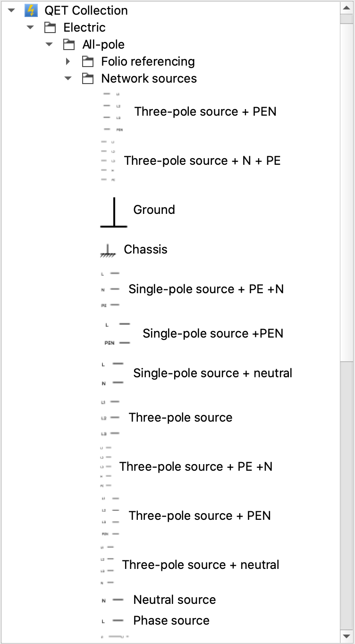Image resolution: width=355 pixels, height=644 pixels.
Task: Collapse the Network sources folder arrow
Action: click(x=68, y=78)
